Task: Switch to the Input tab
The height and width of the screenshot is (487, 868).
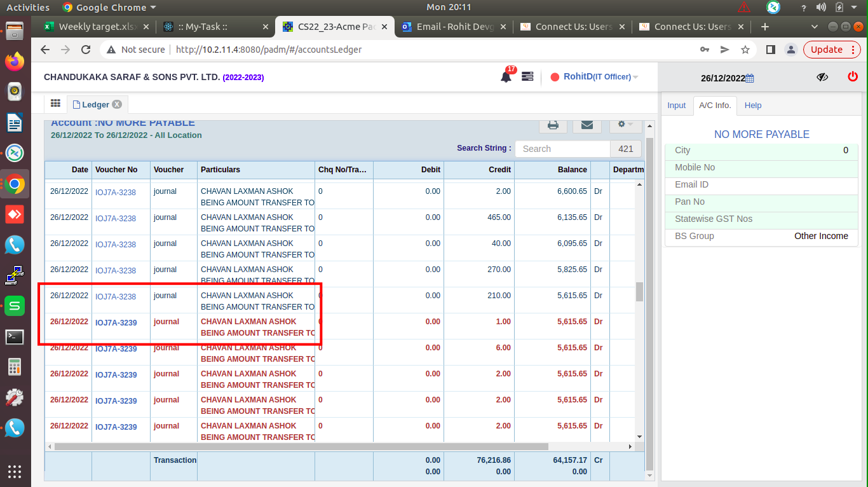Action: [x=676, y=106]
